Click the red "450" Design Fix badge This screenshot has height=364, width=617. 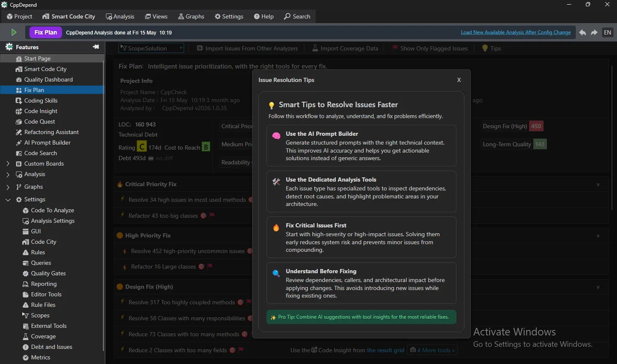click(x=536, y=126)
